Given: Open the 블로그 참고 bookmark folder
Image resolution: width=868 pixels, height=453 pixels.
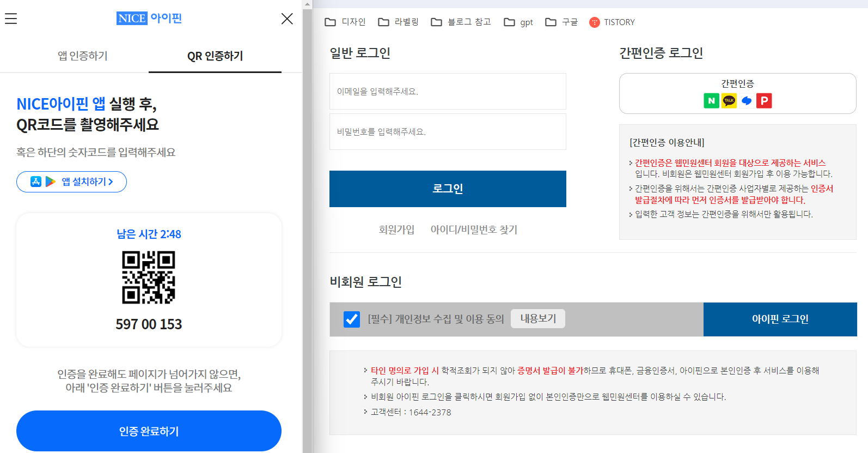Looking at the screenshot, I should tap(461, 22).
